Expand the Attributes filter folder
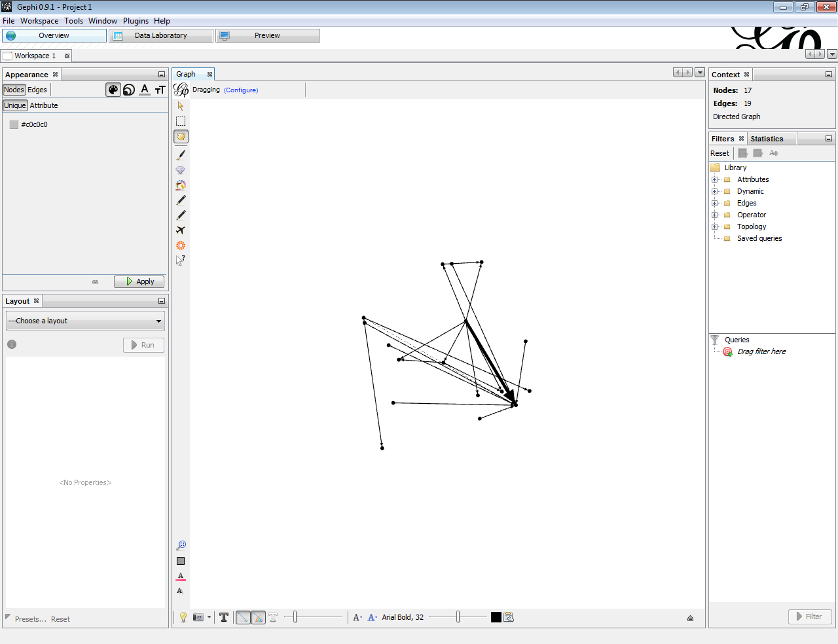838x644 pixels. (x=714, y=179)
